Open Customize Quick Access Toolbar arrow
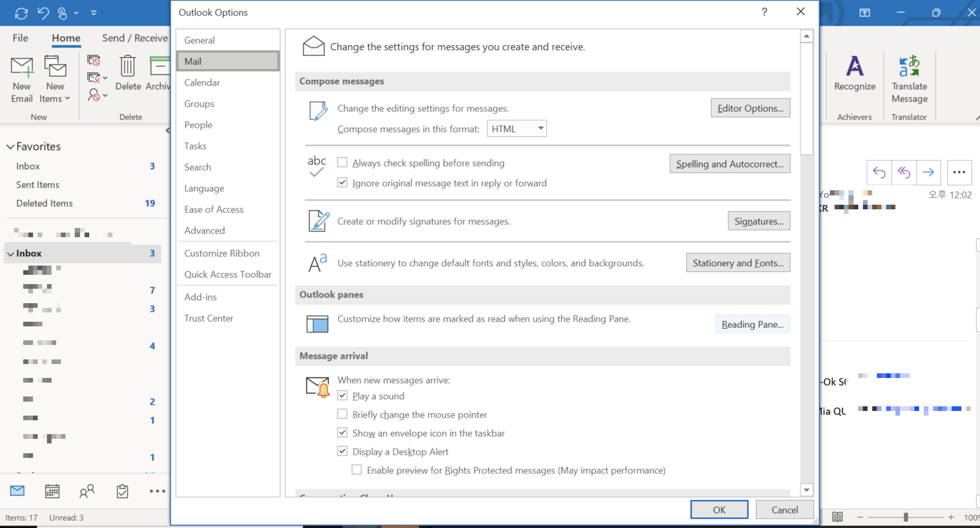 click(x=93, y=13)
